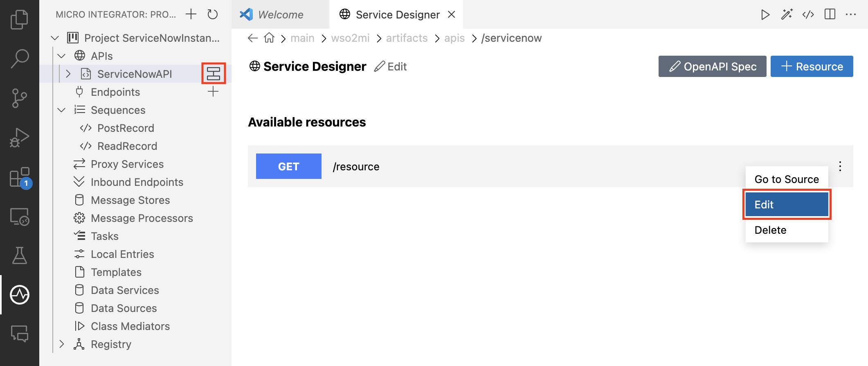Open Micro Integrator view in activity bar

(x=19, y=295)
